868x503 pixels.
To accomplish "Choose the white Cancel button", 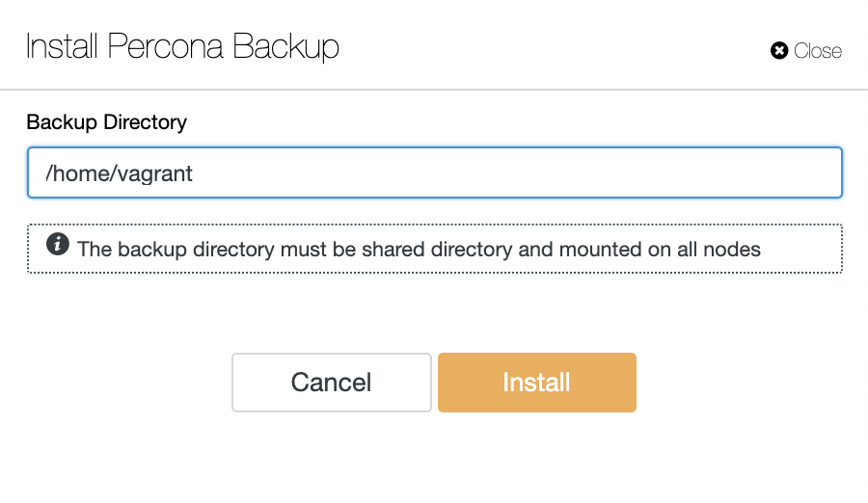I will coord(332,383).
